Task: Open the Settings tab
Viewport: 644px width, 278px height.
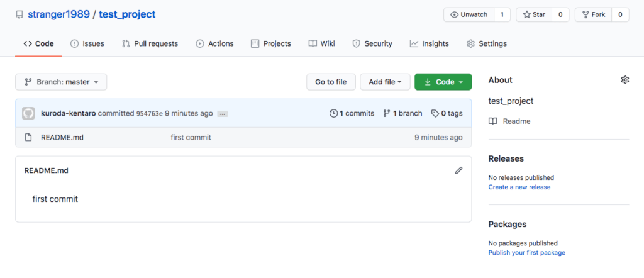Action: [x=487, y=43]
